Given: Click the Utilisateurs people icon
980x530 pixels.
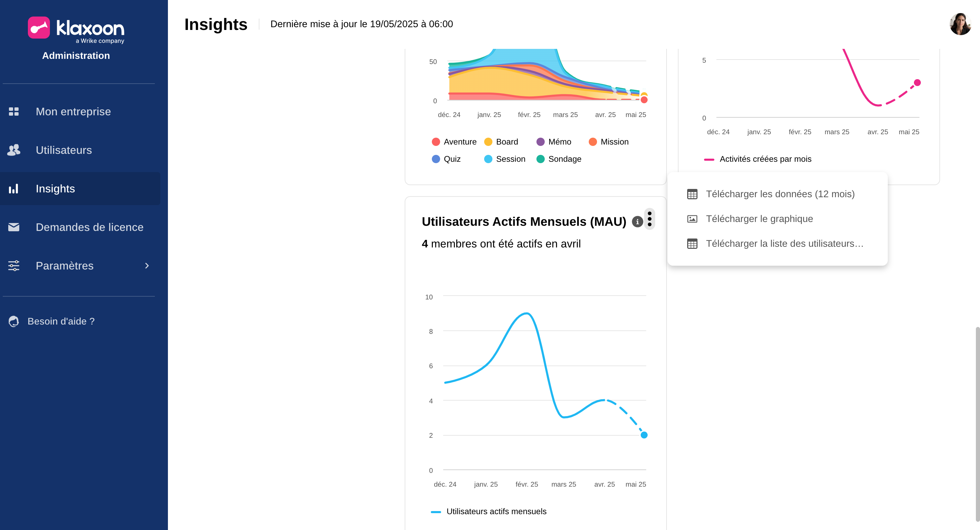Looking at the screenshot, I should click(x=14, y=150).
